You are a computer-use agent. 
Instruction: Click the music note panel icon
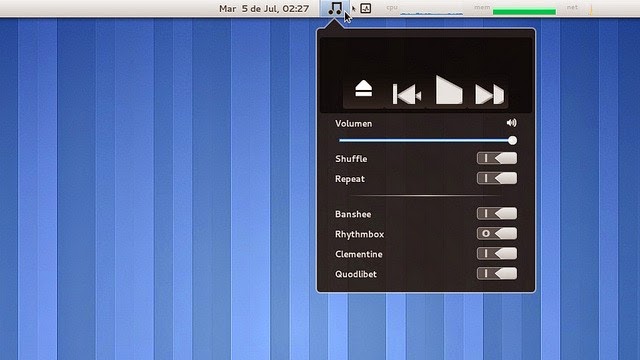click(335, 8)
